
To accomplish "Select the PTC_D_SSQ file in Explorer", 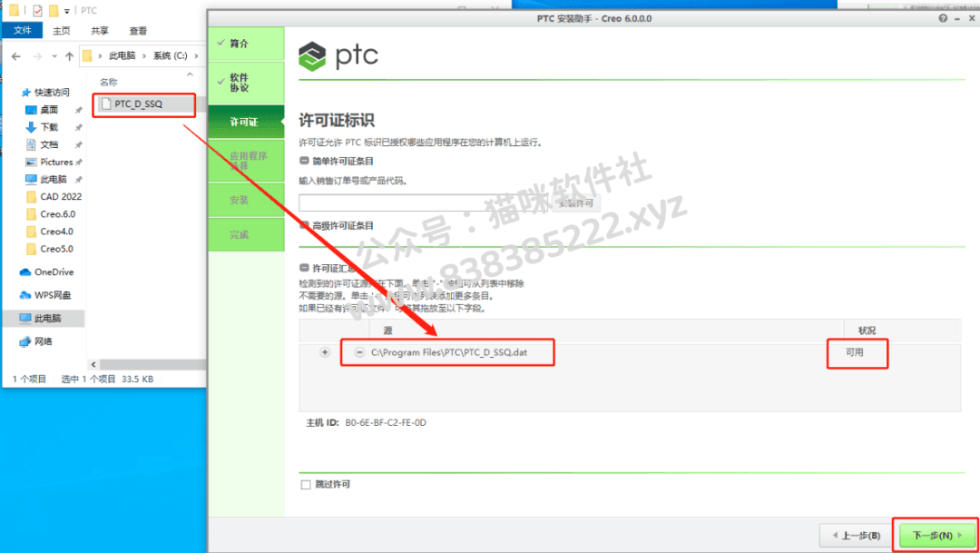I will point(144,104).
